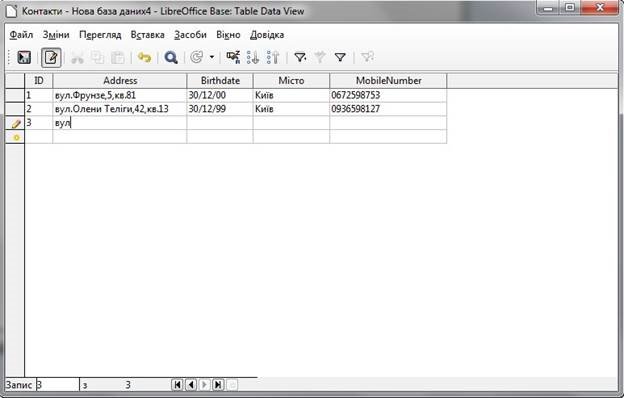
Task: Click the pencil row marker of record 3
Action: [x=15, y=123]
